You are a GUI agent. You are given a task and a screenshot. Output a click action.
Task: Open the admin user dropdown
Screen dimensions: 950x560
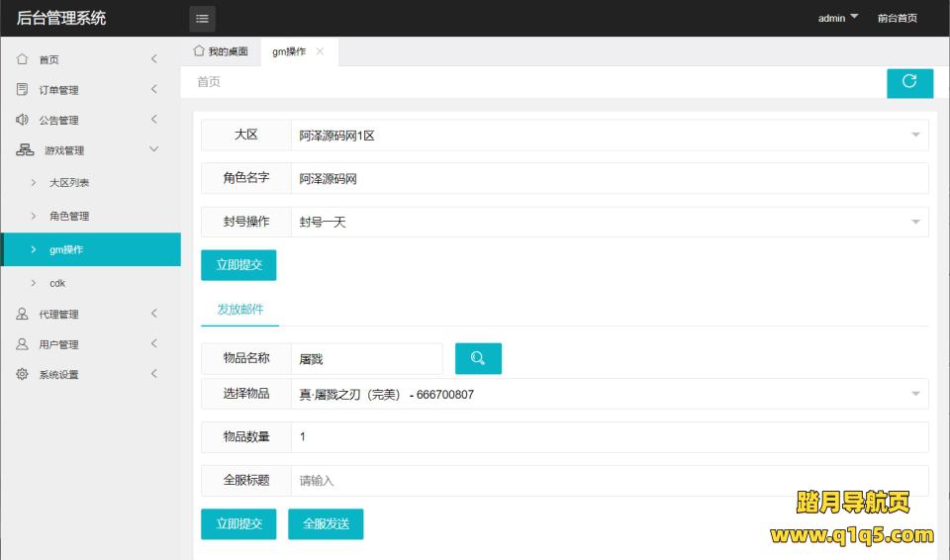click(x=838, y=18)
